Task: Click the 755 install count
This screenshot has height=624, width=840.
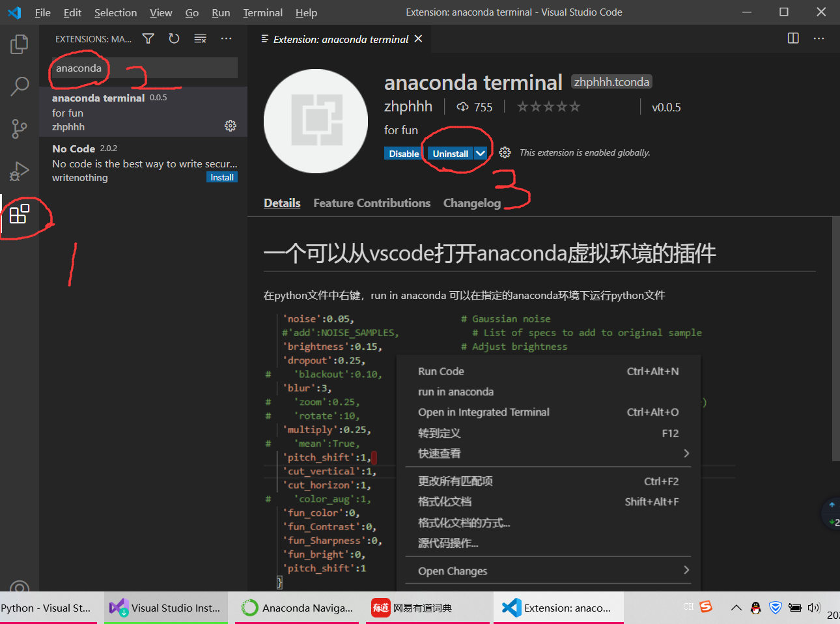Action: tap(475, 107)
